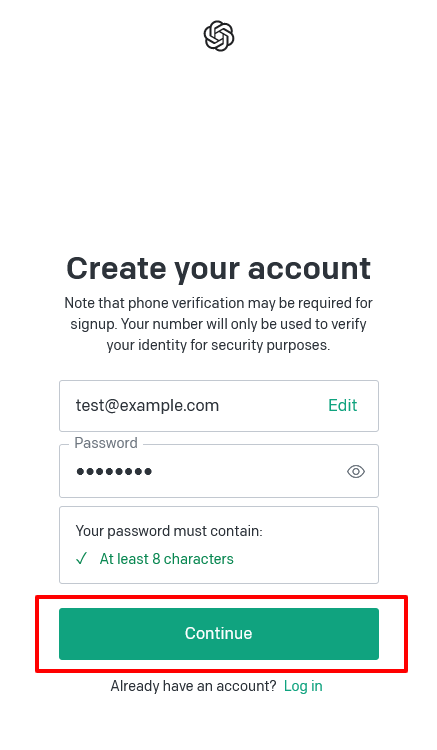Click the floating Password field label
Viewport: 437px width, 750px height.
106,443
